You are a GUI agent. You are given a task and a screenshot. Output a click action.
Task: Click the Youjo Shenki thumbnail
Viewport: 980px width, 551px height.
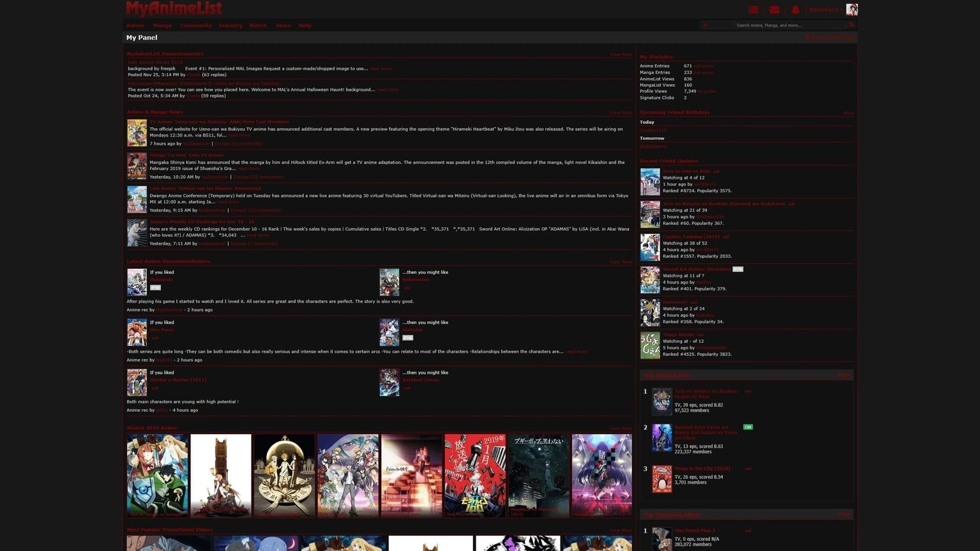[650, 345]
